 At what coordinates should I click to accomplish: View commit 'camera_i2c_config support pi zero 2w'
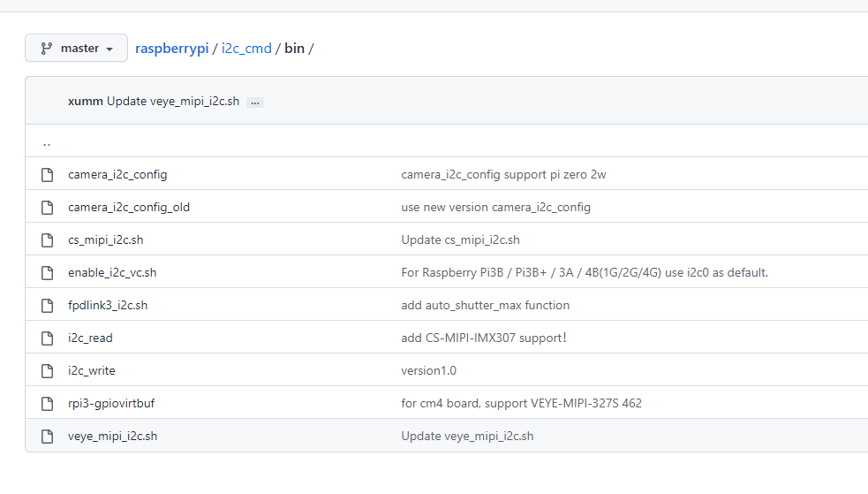coord(503,175)
